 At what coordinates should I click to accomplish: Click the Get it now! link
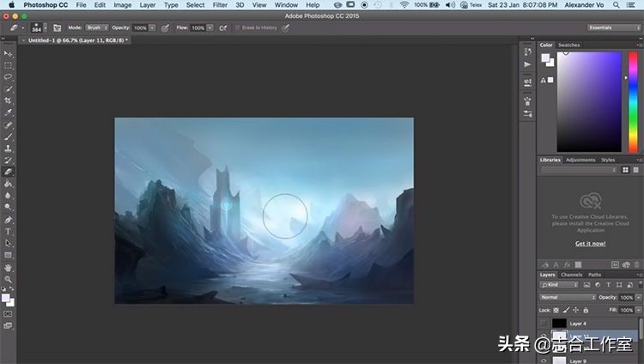(x=590, y=243)
